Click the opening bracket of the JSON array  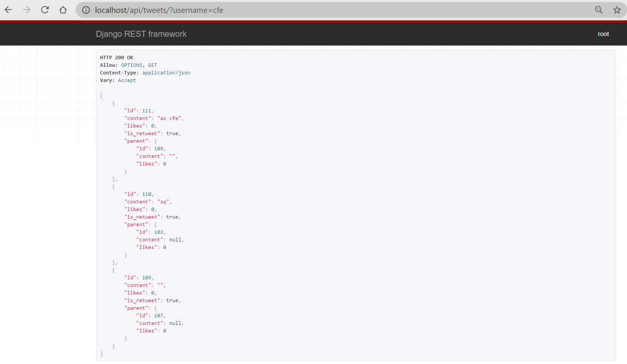pyautogui.click(x=101, y=96)
